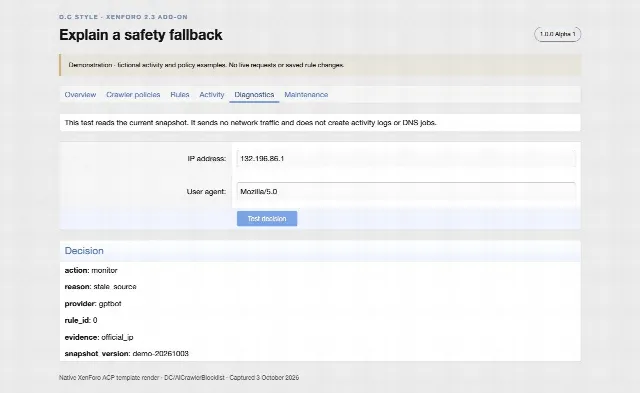Screen dimensions: 640x393
Task: Select the snapshot_version entry
Action: 127,354
